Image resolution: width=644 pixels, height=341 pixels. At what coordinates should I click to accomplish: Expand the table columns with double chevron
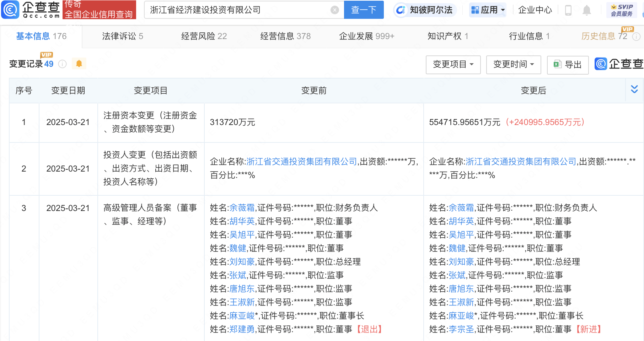pos(634,89)
